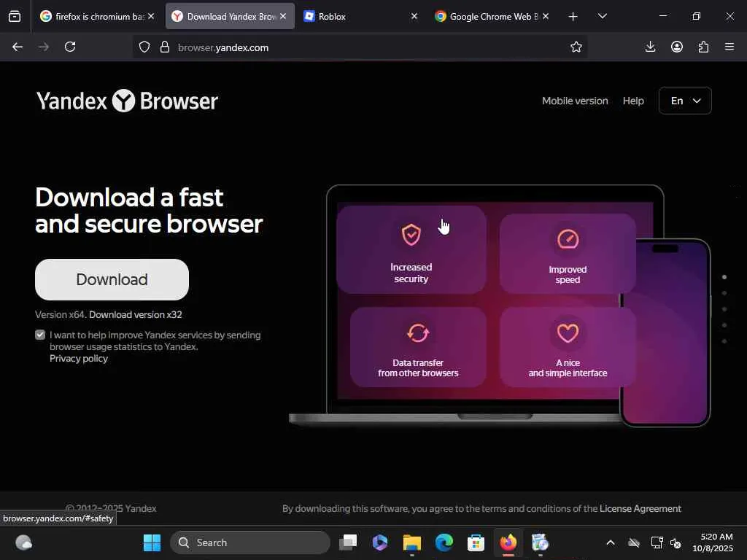Image resolution: width=747 pixels, height=560 pixels.
Task: Open the Firefox hamburger application menu
Action: pyautogui.click(x=729, y=47)
